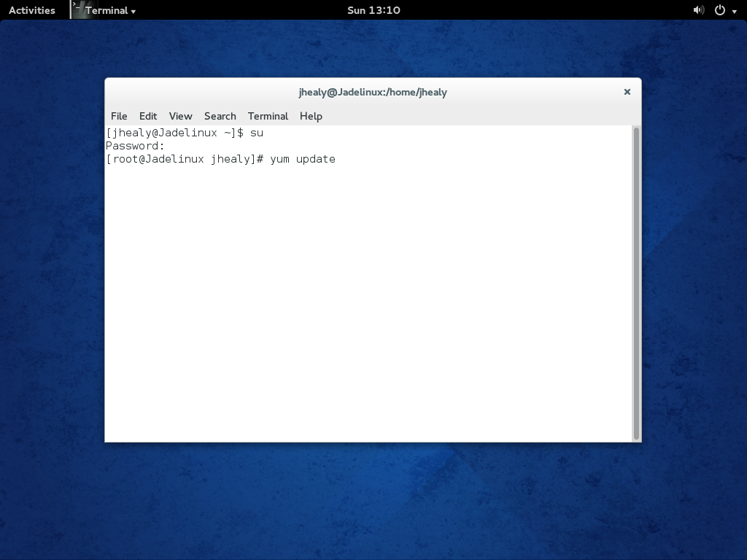Click the terminal's vertical scrollbar
This screenshot has width=747, height=560.
click(x=637, y=283)
